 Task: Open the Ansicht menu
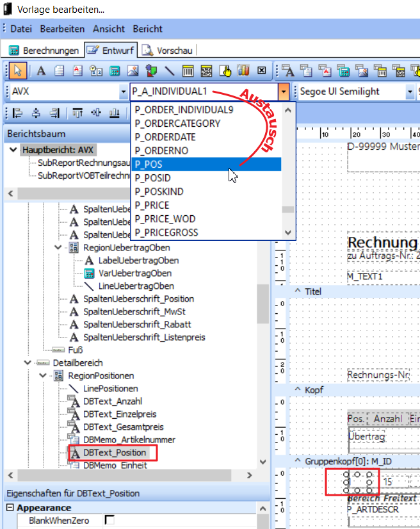109,29
